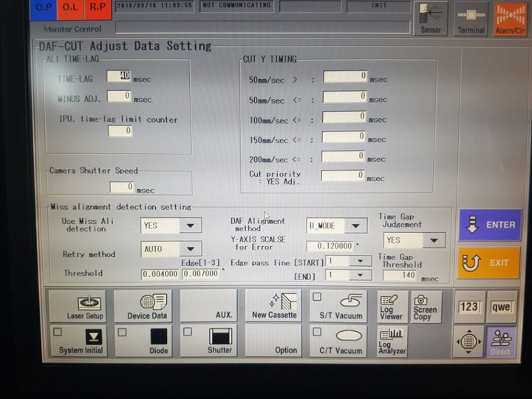This screenshot has height=399, width=532.
Task: Click the New Cassette button
Action: tap(273, 306)
